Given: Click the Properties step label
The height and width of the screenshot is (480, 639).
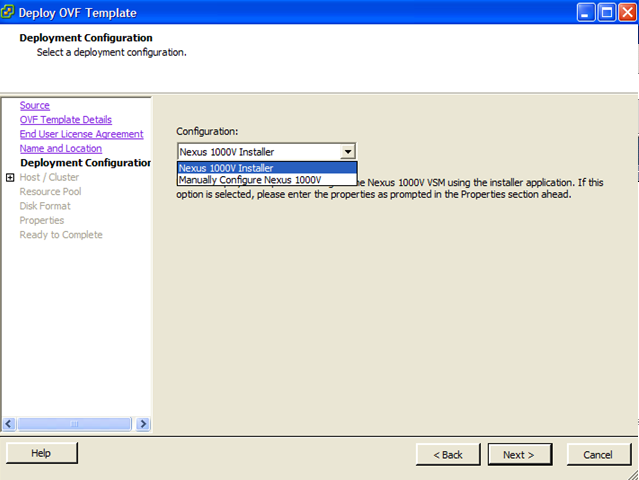Looking at the screenshot, I should coord(42,220).
